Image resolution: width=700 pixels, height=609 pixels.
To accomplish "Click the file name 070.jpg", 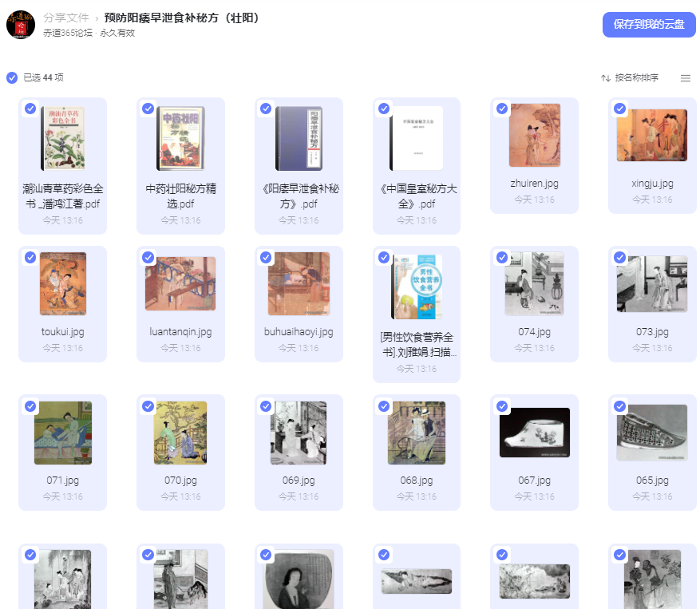I will (180, 480).
